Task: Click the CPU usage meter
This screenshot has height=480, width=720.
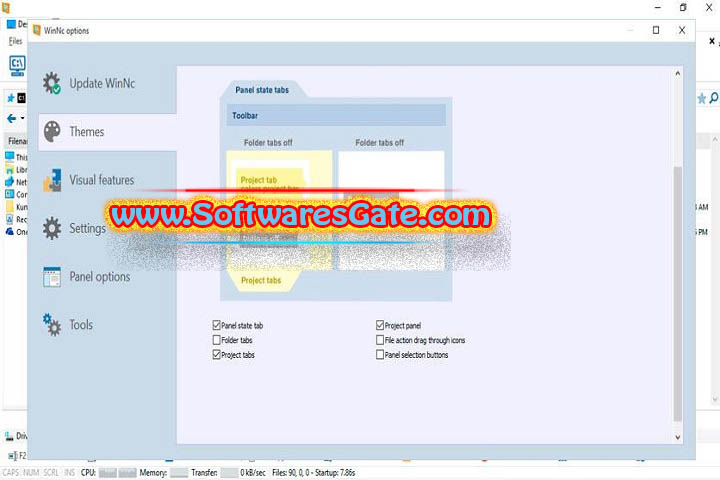Action: [118, 473]
